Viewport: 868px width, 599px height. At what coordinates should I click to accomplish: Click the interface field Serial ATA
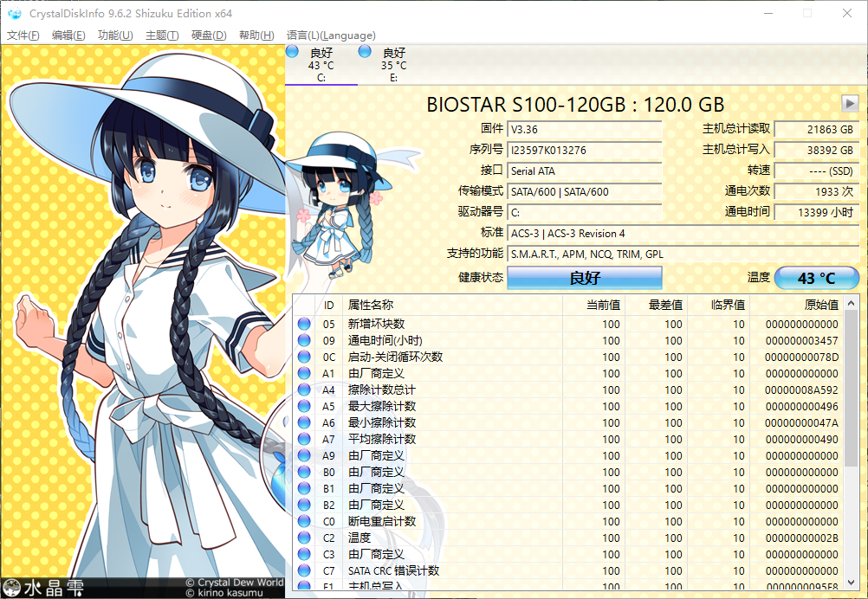click(585, 171)
